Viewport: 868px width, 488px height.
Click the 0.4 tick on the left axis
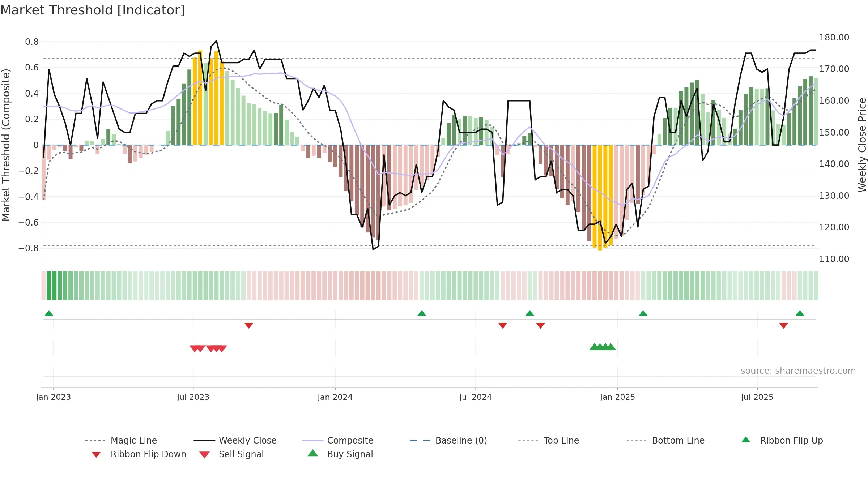tap(32, 94)
